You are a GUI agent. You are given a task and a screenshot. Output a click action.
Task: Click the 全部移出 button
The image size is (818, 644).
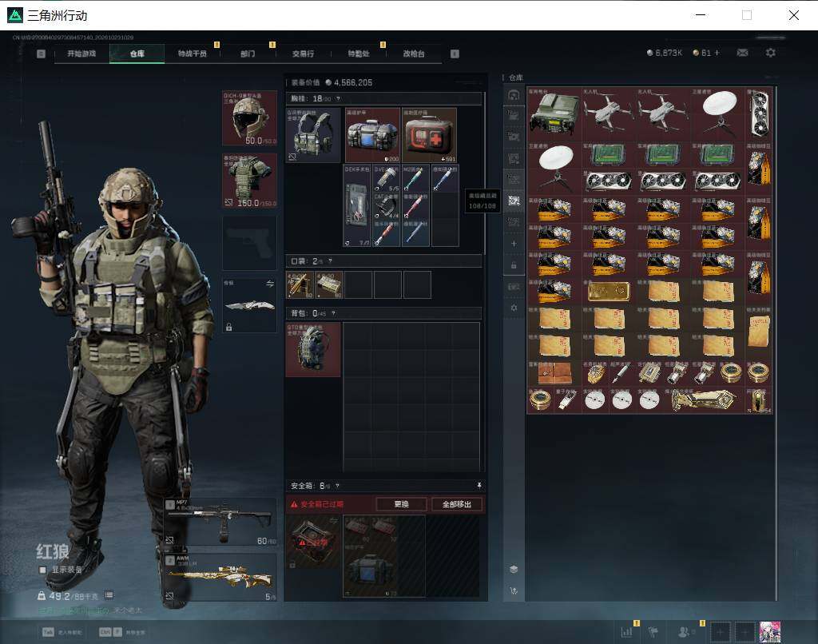[x=456, y=504]
